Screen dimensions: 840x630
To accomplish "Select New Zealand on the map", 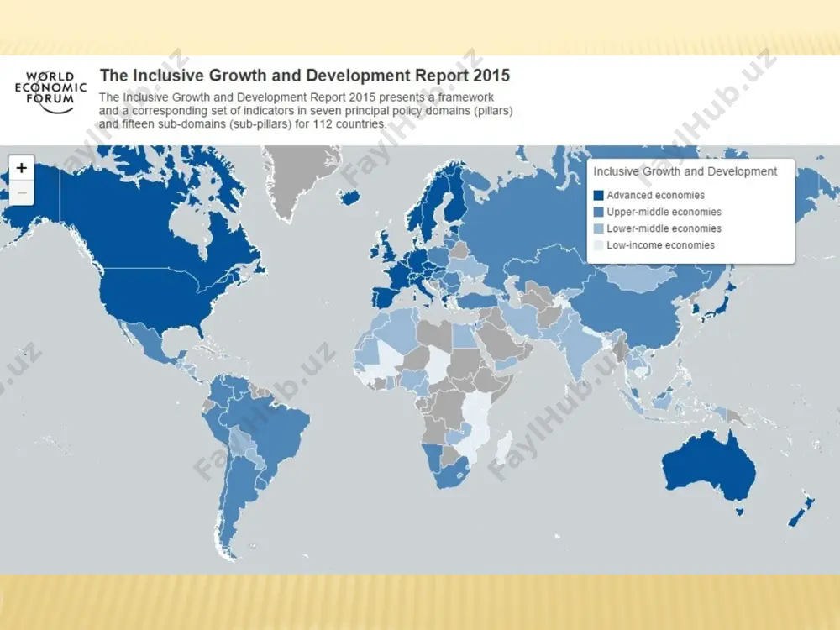I will (801, 512).
